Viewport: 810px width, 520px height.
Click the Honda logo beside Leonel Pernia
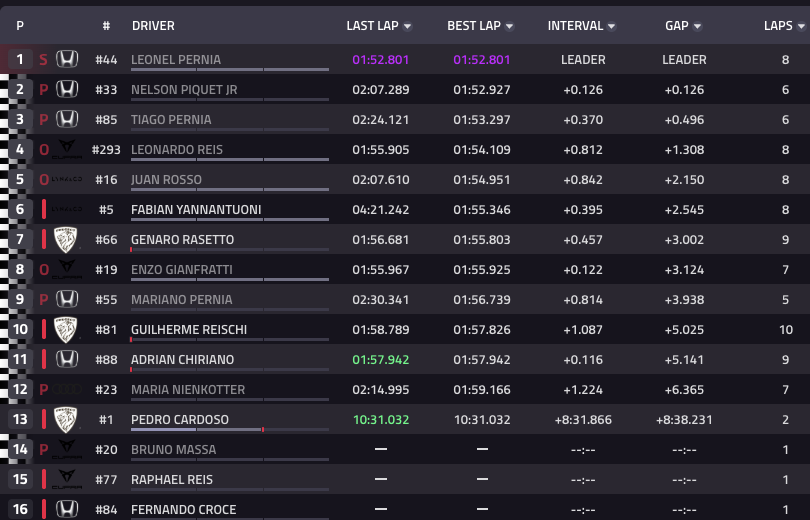pyautogui.click(x=67, y=59)
